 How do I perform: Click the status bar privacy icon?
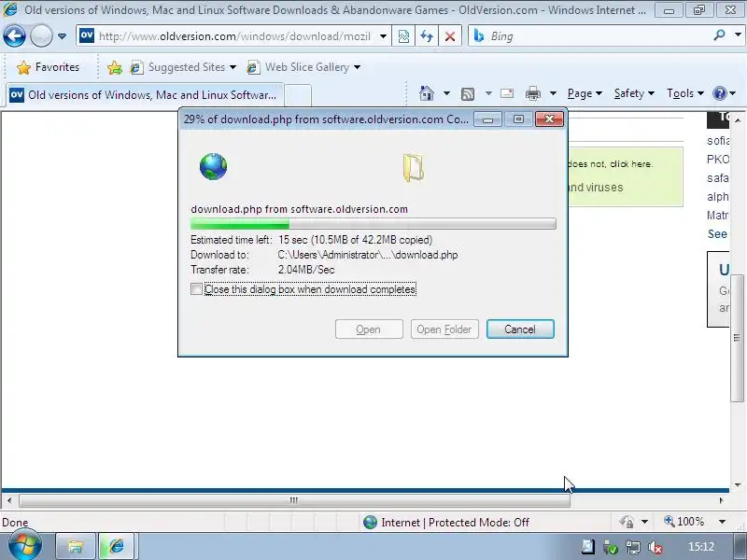pos(626,522)
